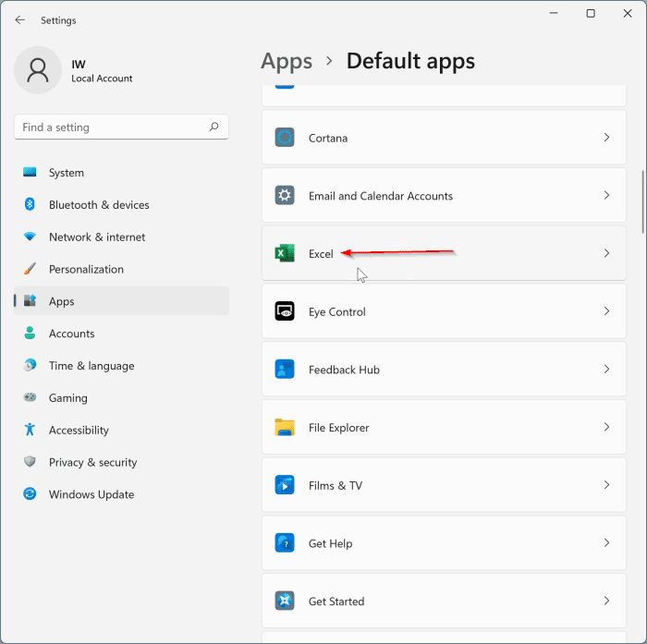Click the Windows Update sync icon
Viewport: 647px width, 644px height.
coord(30,493)
